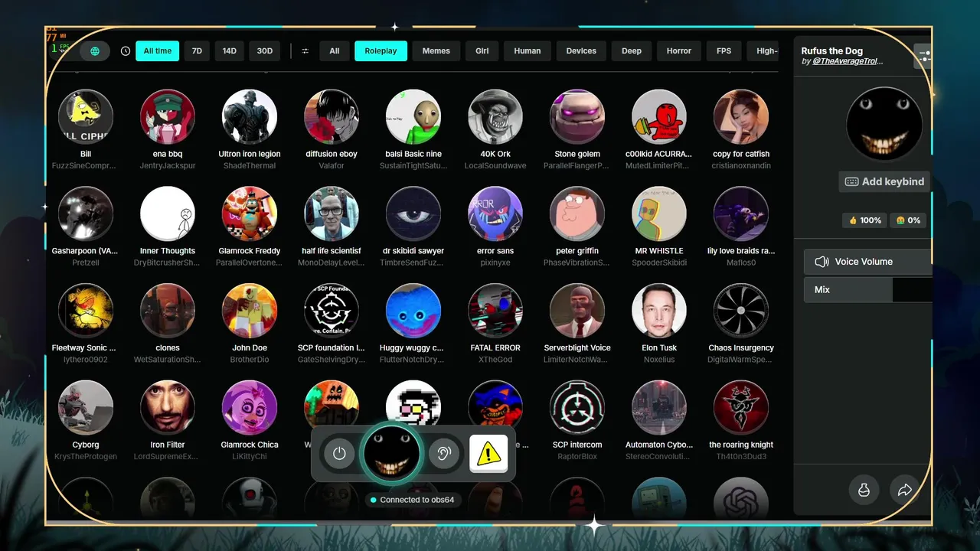Select the Horror category chip
980x551 pixels.
coord(679,51)
